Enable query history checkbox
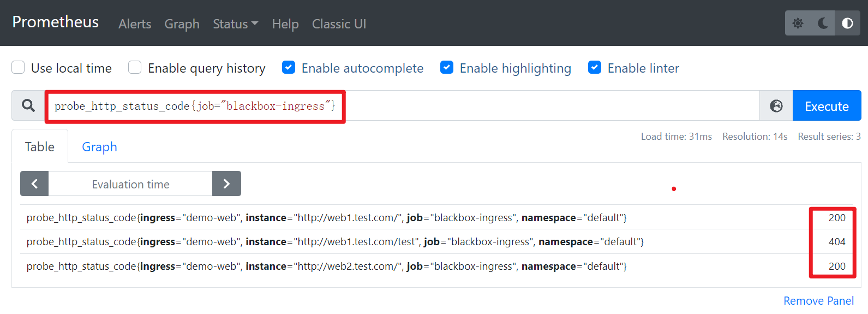The width and height of the screenshot is (868, 314). point(135,68)
